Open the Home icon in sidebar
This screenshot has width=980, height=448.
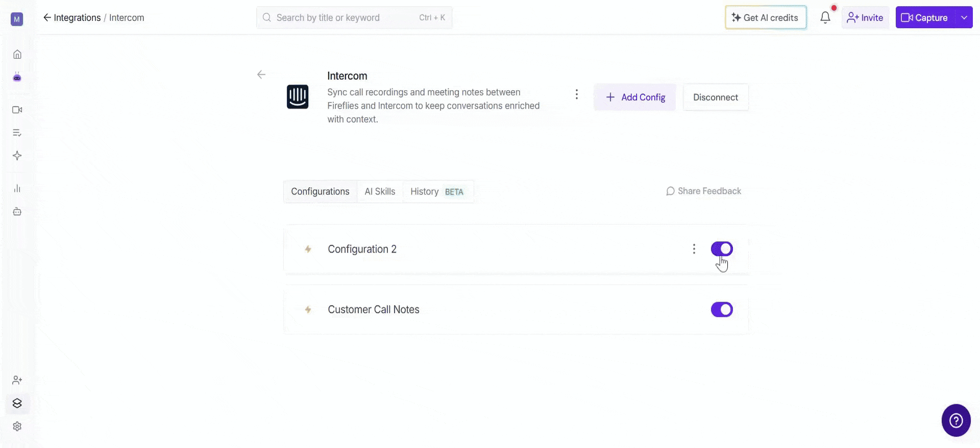click(17, 54)
